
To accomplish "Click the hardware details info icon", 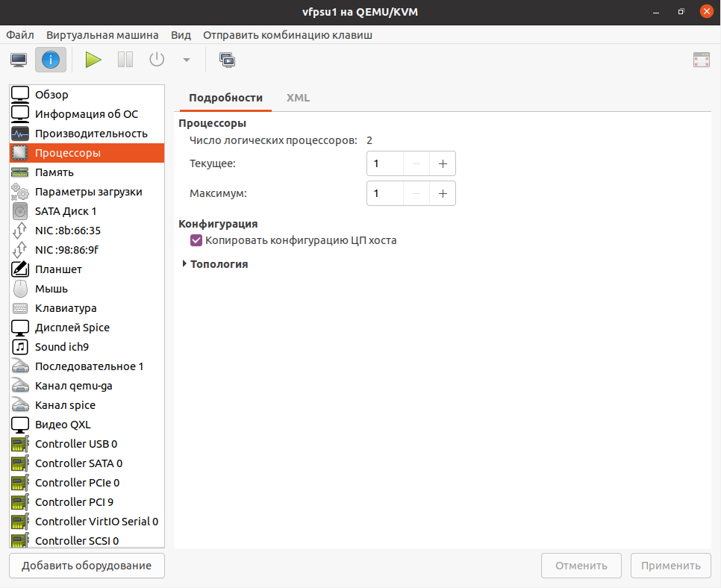I will [x=51, y=60].
